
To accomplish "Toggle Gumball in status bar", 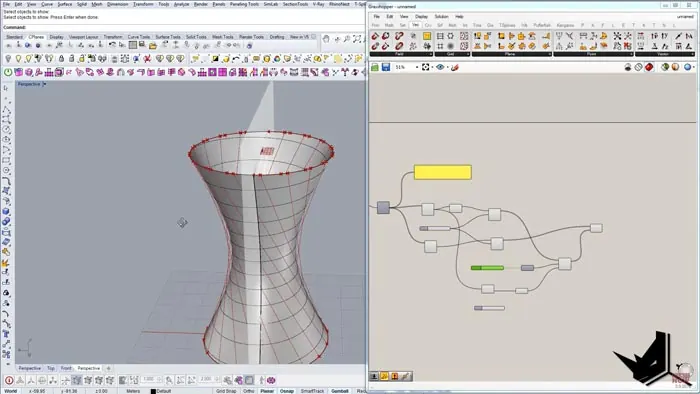I will coord(340,391).
